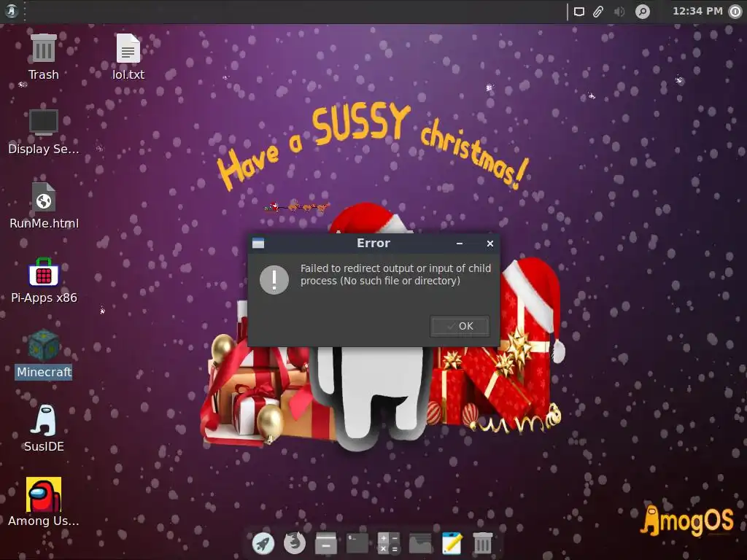
Task: Launch the calculator from the dock
Action: 389,543
